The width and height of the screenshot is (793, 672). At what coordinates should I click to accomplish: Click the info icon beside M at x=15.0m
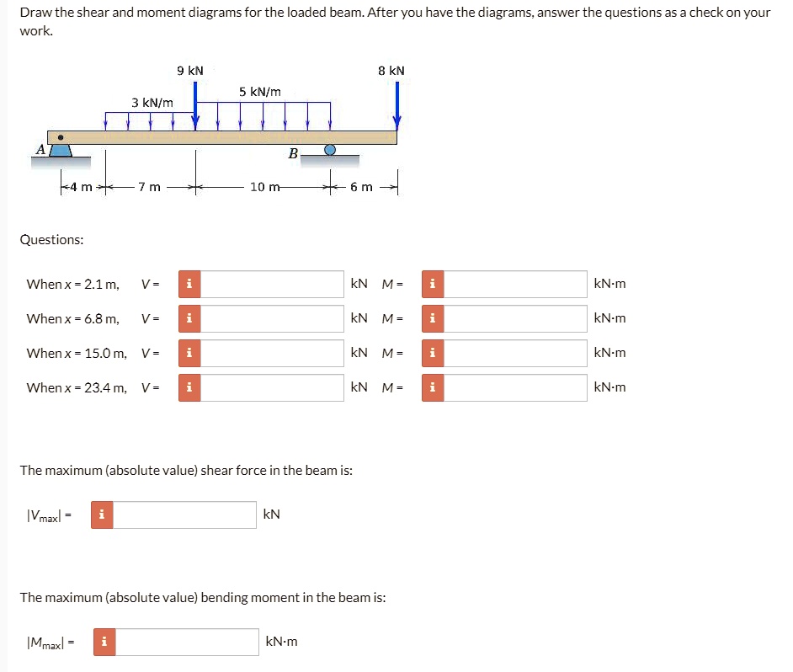[x=432, y=353]
